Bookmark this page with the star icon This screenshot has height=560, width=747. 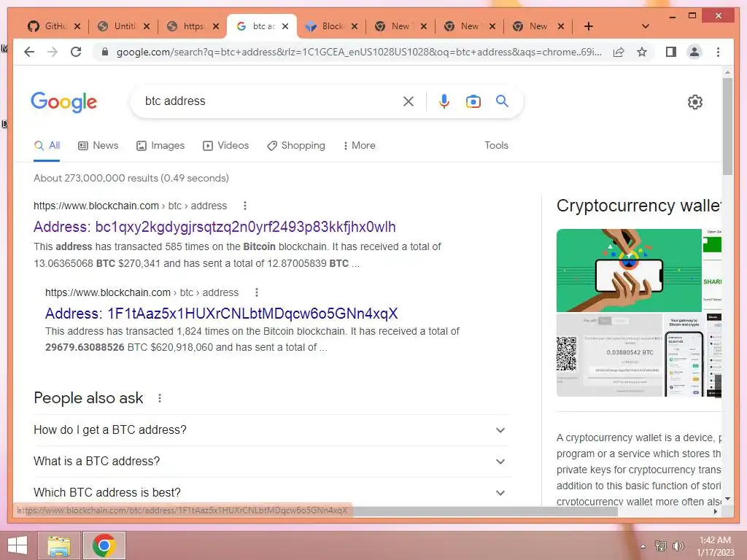tap(642, 52)
